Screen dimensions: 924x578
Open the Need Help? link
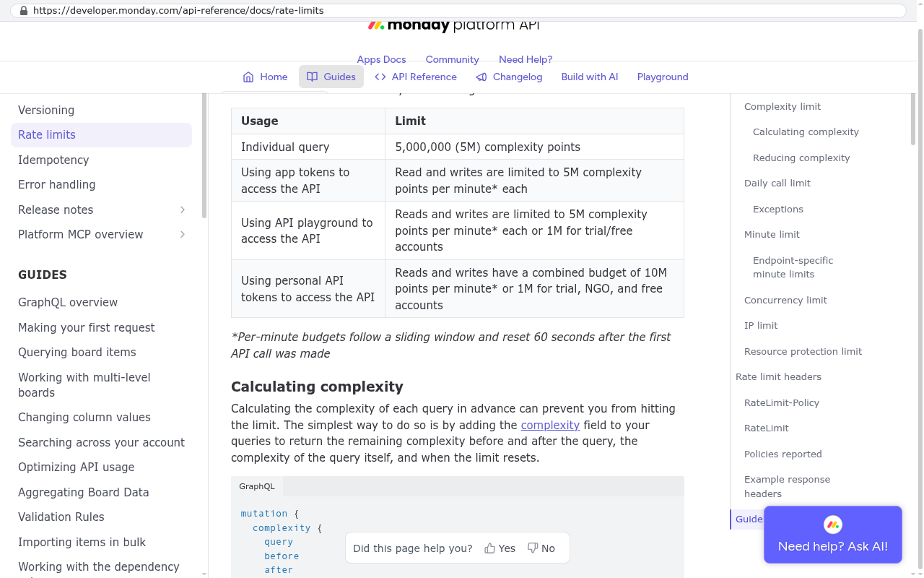click(526, 59)
